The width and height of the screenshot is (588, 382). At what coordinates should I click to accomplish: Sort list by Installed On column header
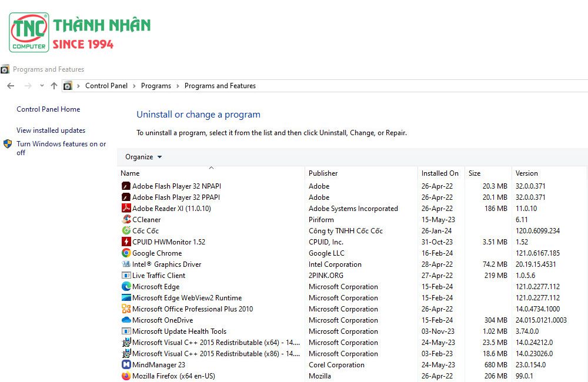pos(440,173)
